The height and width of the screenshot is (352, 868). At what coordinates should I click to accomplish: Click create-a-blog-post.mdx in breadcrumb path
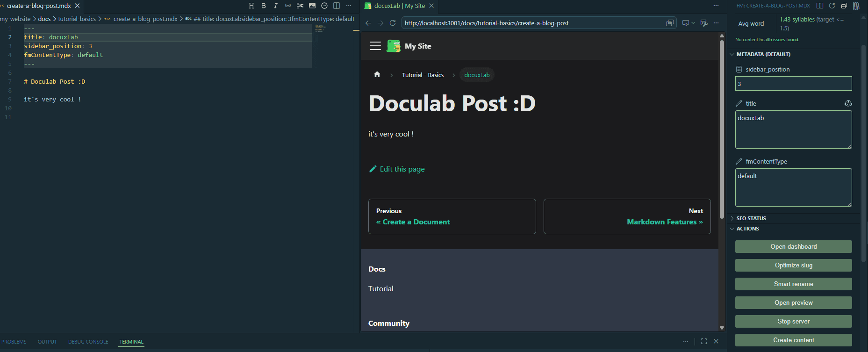point(145,19)
